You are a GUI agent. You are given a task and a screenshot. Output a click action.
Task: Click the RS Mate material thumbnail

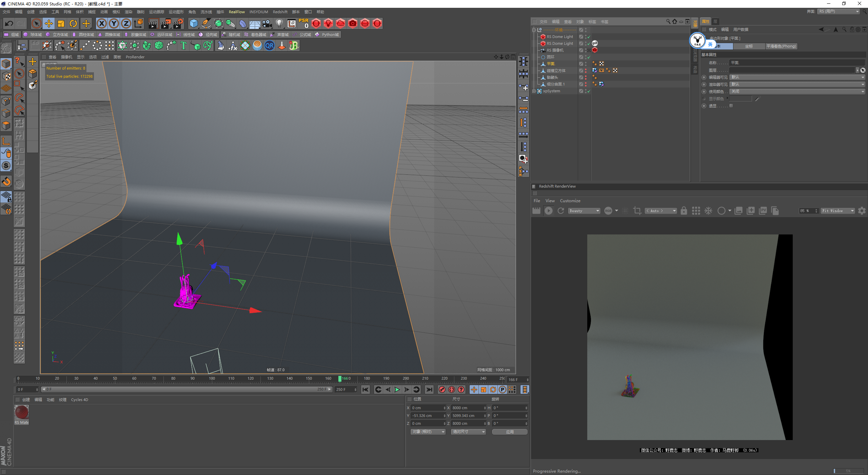21,412
